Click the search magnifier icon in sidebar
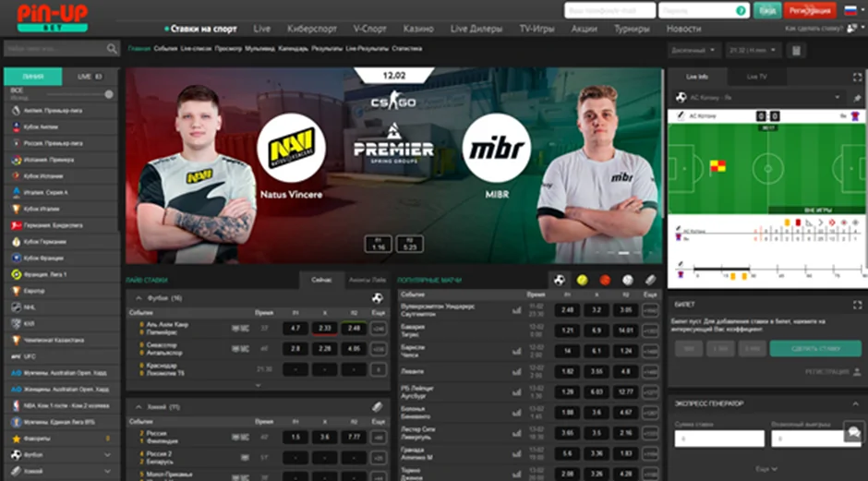 (x=112, y=49)
